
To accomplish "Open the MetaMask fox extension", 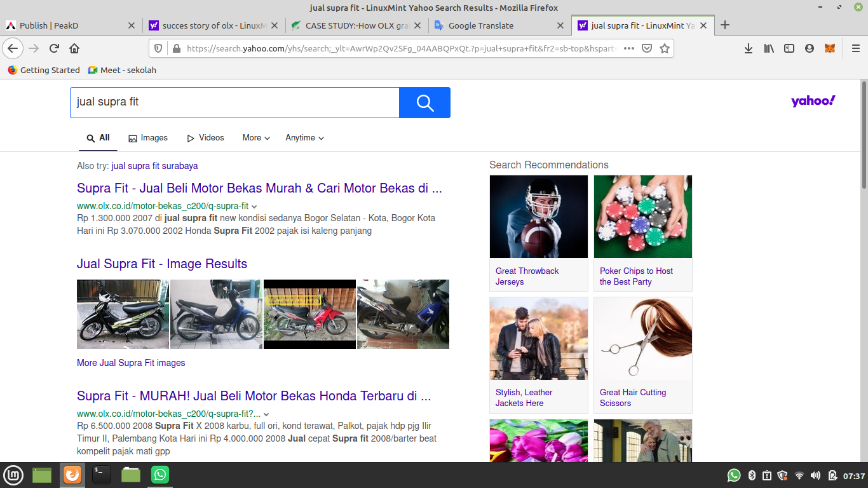I will tap(830, 48).
